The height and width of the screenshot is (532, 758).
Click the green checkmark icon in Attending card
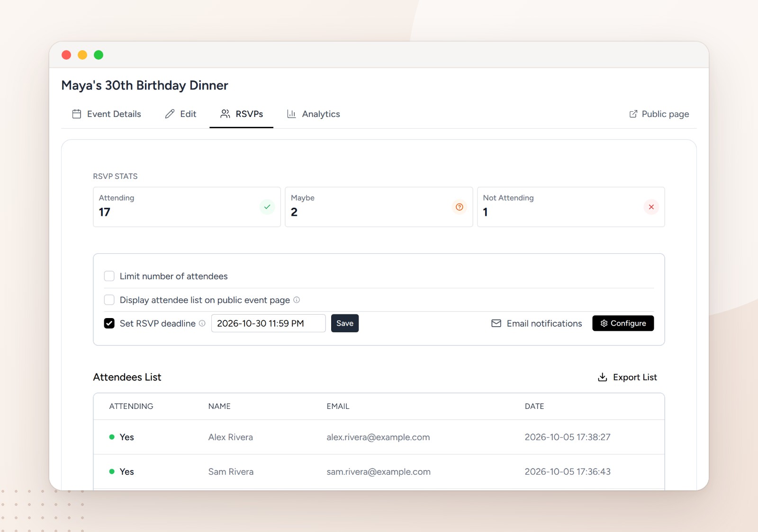(267, 207)
